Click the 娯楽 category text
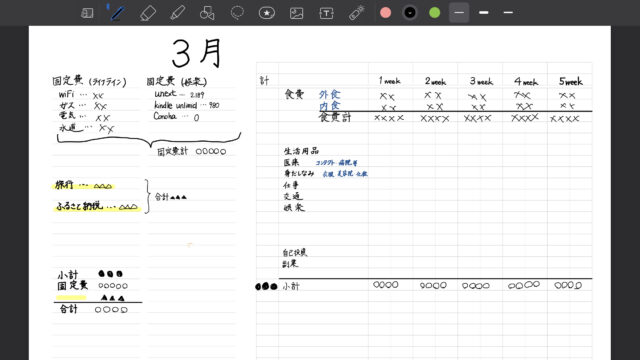The width and height of the screenshot is (640, 360). click(294, 207)
